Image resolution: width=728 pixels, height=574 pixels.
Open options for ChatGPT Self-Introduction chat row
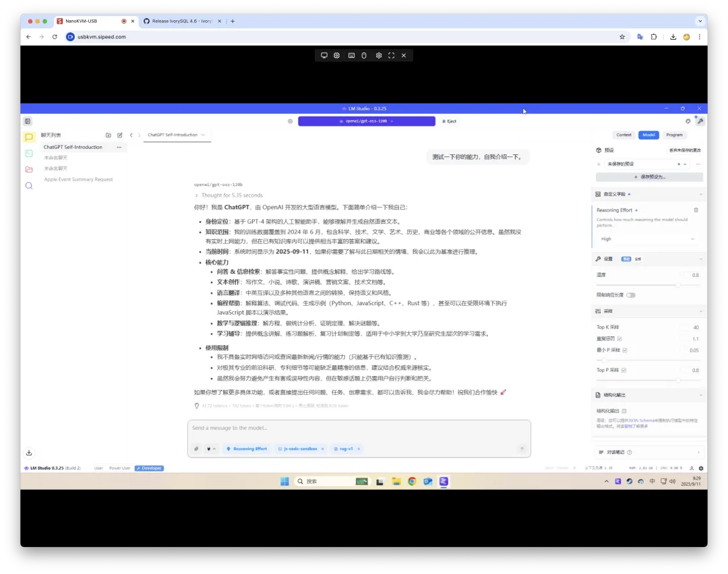click(x=119, y=147)
